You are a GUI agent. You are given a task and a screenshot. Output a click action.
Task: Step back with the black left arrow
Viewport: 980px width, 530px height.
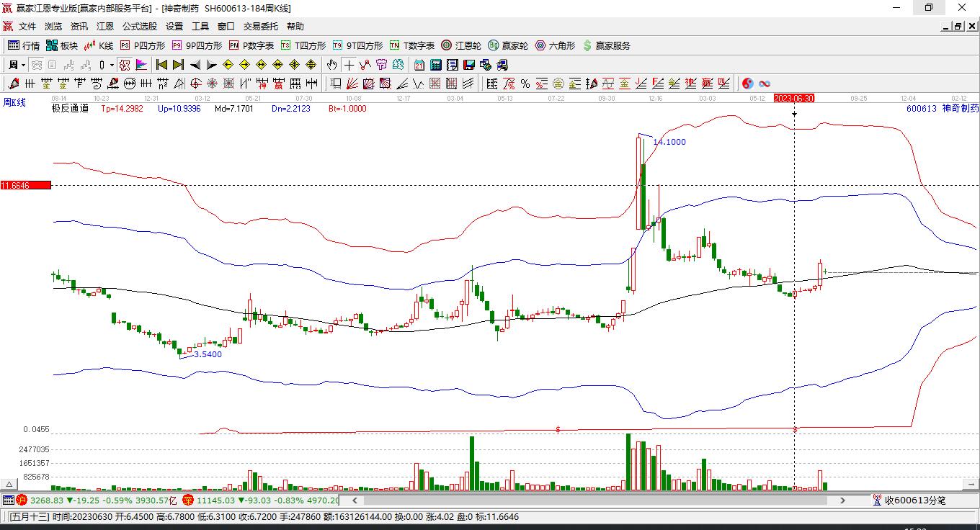(x=195, y=65)
